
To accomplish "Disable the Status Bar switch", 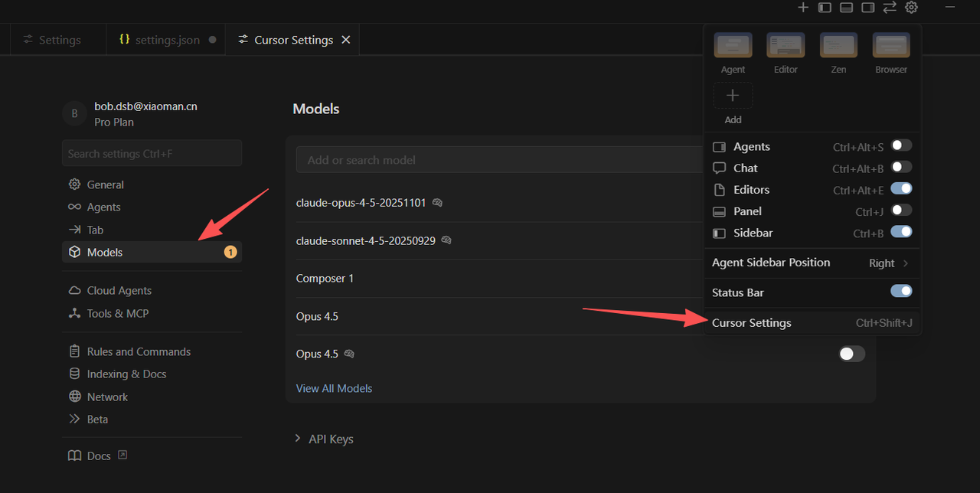I will pos(900,291).
